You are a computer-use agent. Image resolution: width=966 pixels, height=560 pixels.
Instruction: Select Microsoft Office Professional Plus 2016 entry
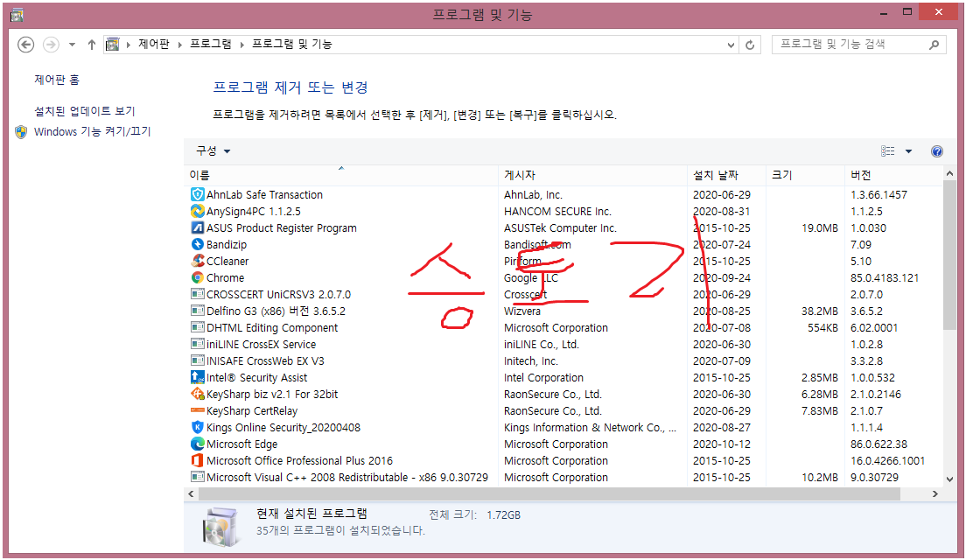tap(299, 461)
